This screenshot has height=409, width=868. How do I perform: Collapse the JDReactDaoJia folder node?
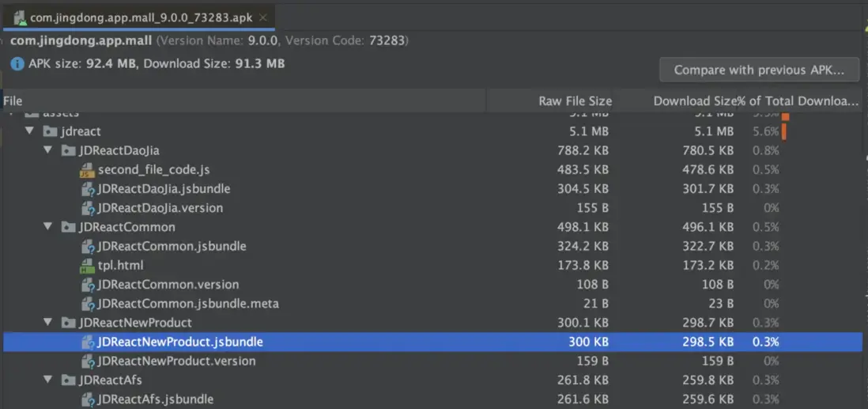coord(49,150)
